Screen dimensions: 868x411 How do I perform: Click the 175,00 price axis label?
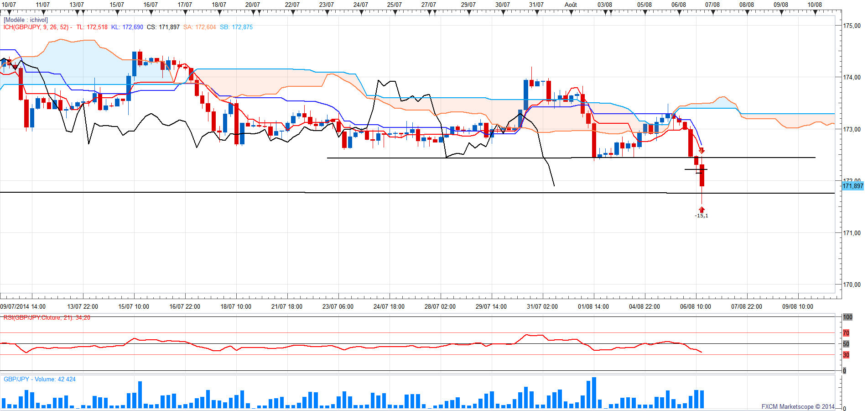[852, 26]
